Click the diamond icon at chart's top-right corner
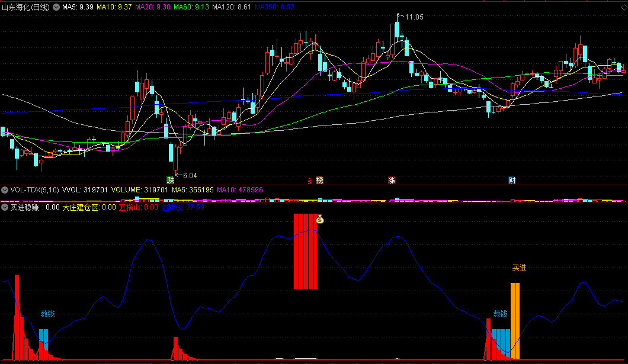628x364 pixels. point(624,7)
